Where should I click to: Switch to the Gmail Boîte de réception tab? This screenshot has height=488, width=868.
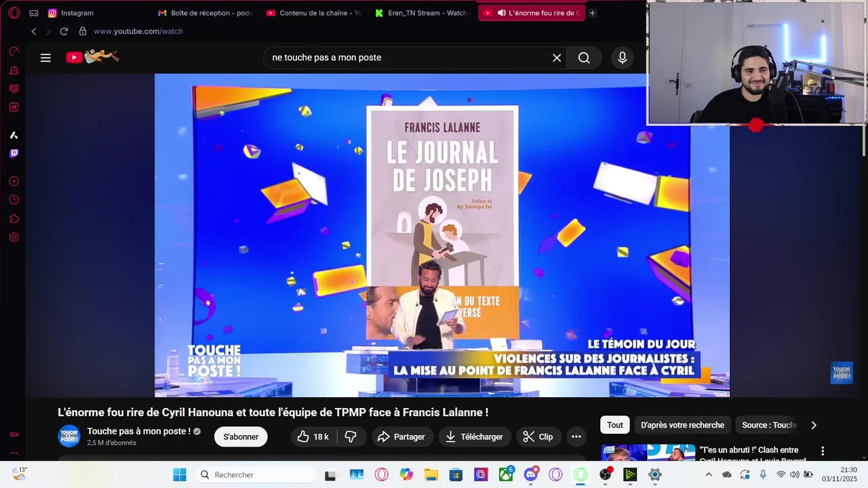coord(205,13)
